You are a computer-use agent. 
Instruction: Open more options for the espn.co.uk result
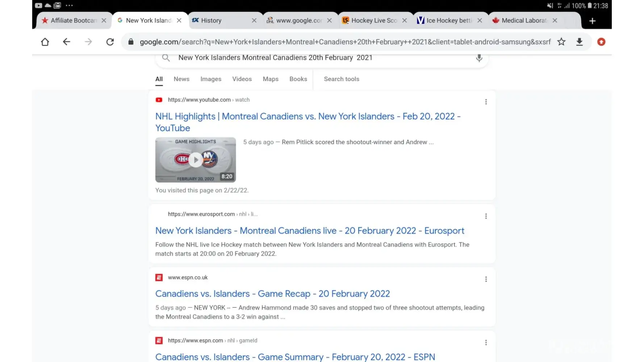[486, 279]
